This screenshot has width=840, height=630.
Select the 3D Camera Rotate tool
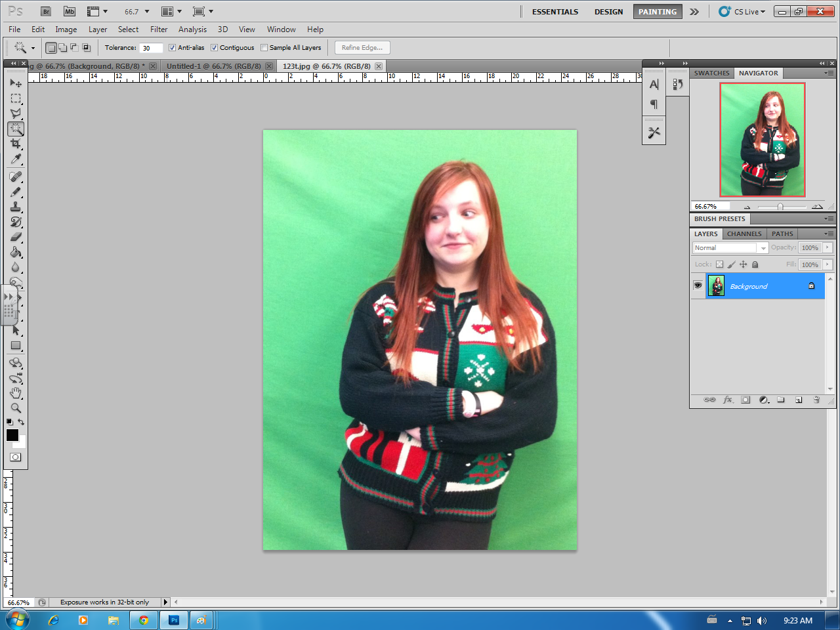point(16,378)
